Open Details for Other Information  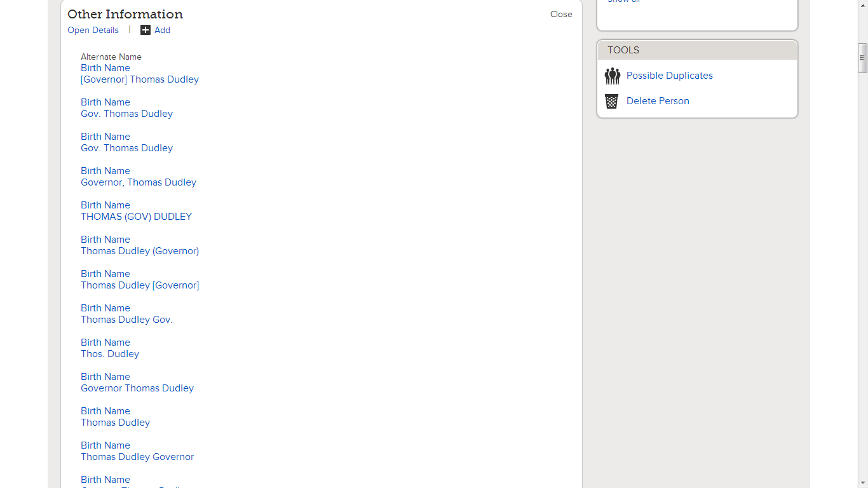click(x=93, y=30)
